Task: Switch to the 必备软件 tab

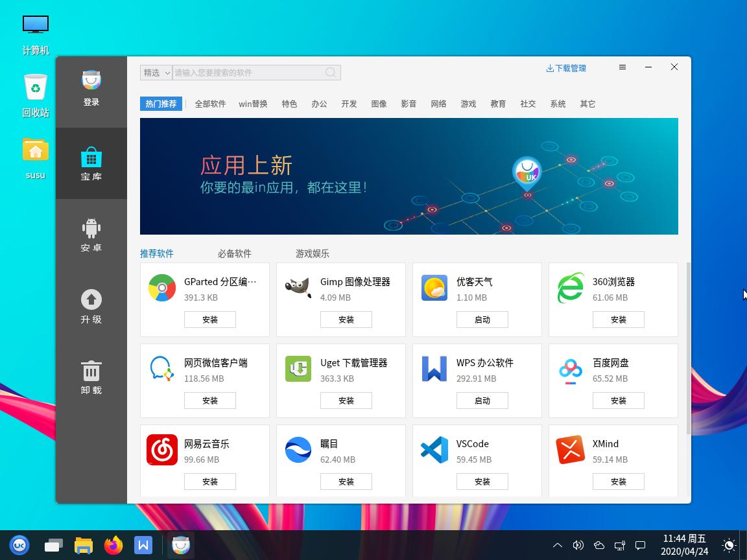Action: [235, 253]
